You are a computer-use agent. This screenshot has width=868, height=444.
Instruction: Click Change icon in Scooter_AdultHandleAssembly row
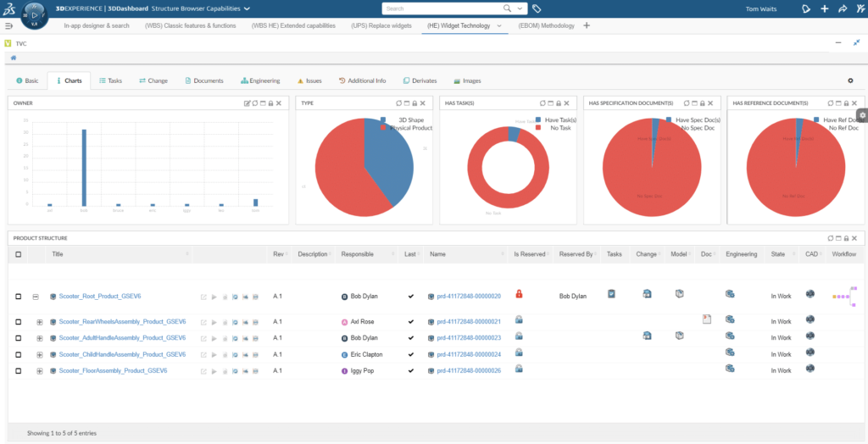coord(647,336)
